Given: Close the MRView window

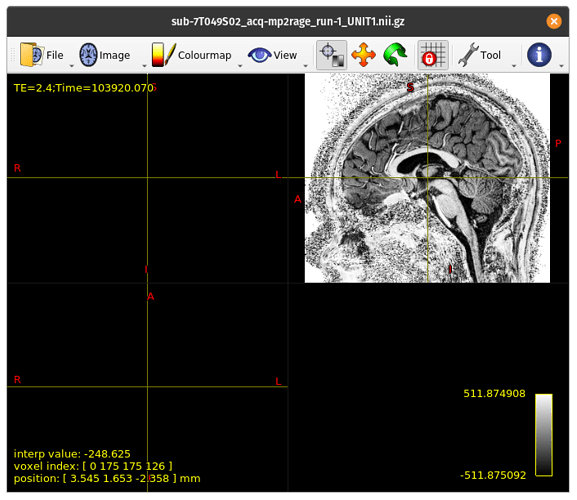Looking at the screenshot, I should pos(553,21).
